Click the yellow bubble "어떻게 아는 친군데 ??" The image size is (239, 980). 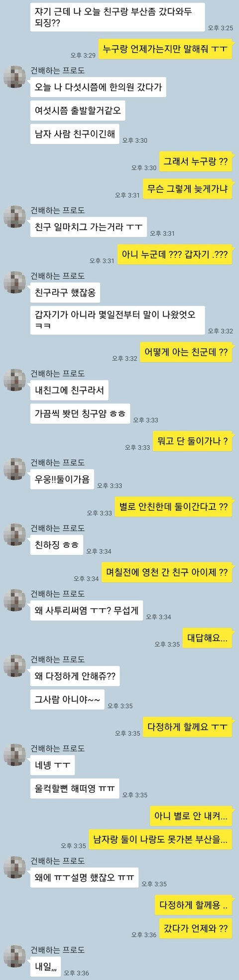click(186, 352)
